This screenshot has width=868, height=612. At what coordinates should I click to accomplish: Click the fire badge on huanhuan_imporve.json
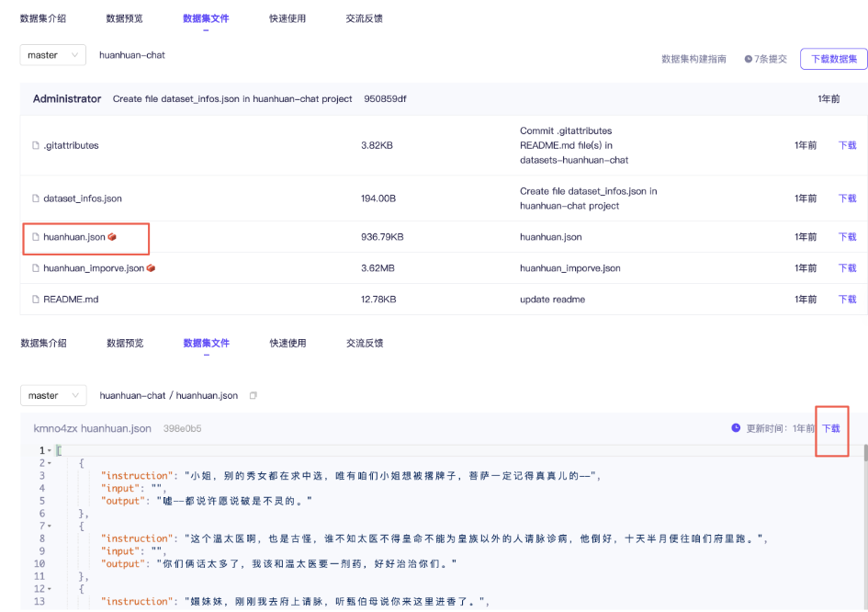152,267
